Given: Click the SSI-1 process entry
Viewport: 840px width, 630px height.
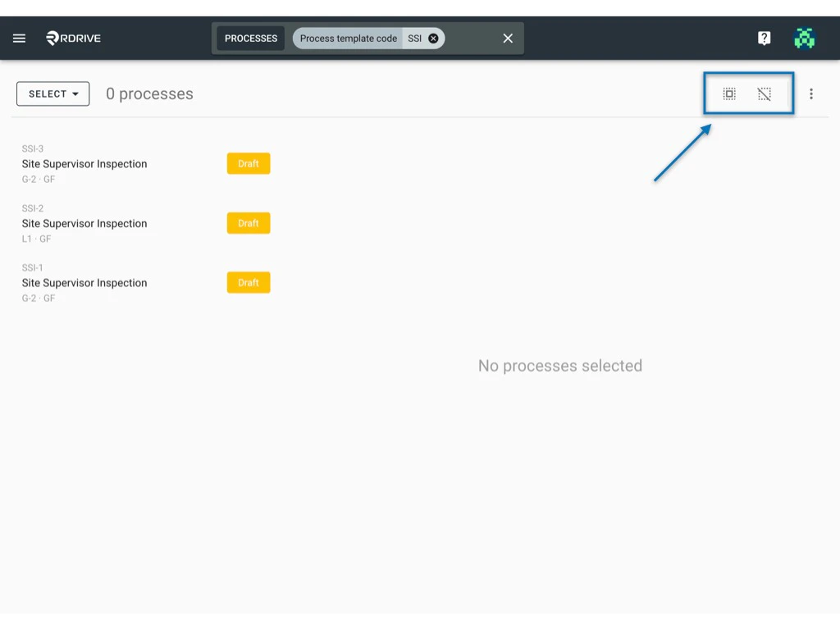Looking at the screenshot, I should point(84,282).
